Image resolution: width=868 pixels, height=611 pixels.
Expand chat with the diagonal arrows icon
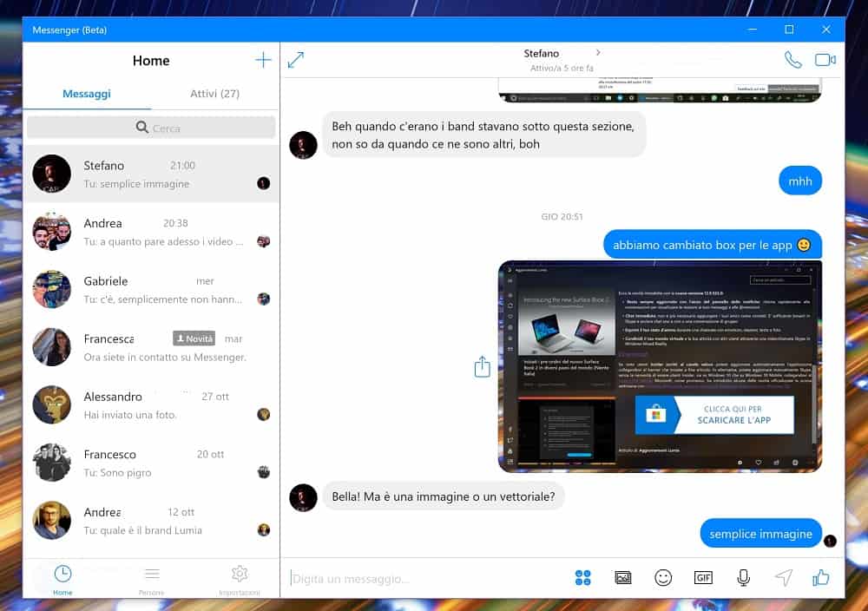click(x=296, y=60)
